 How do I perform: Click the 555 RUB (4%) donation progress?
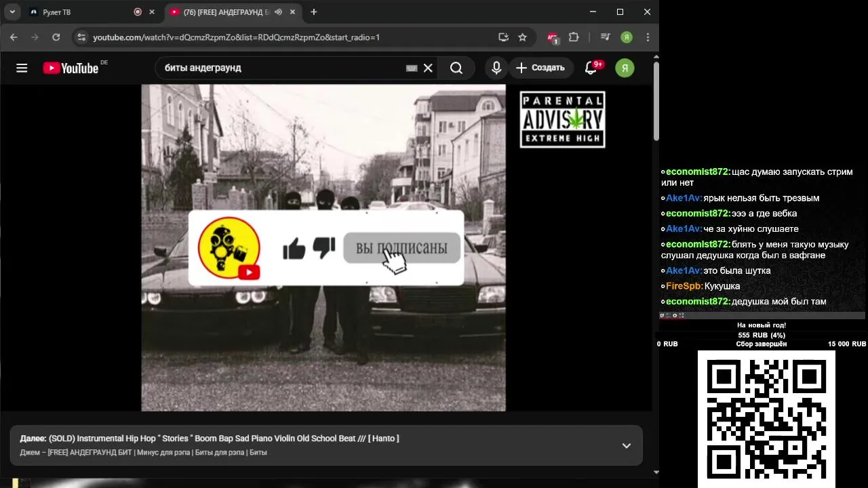[x=762, y=335]
